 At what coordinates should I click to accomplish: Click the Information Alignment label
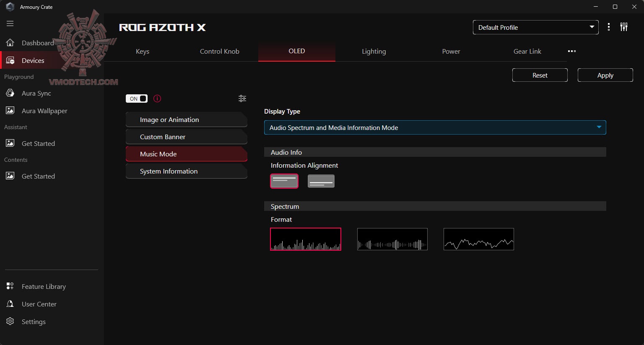click(304, 166)
